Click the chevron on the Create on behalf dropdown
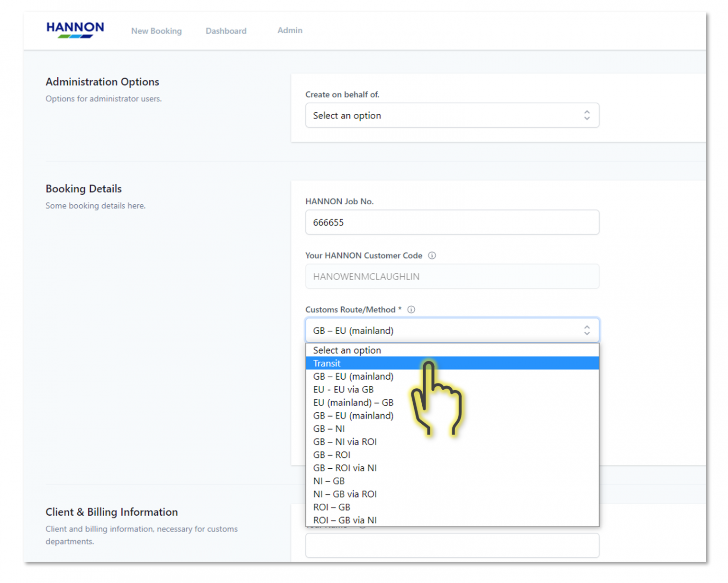This screenshot has width=728, height=583. click(x=587, y=115)
